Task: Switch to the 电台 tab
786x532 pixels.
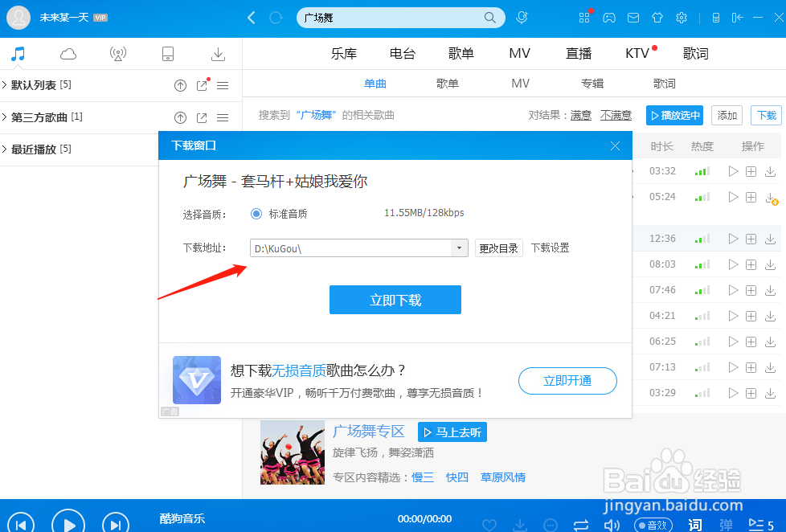Action: 403,54
